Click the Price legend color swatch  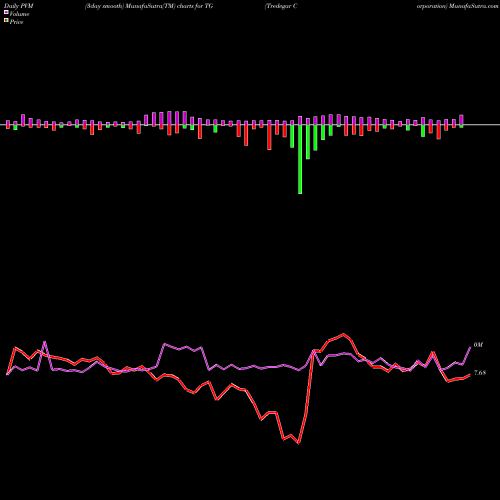6,21
